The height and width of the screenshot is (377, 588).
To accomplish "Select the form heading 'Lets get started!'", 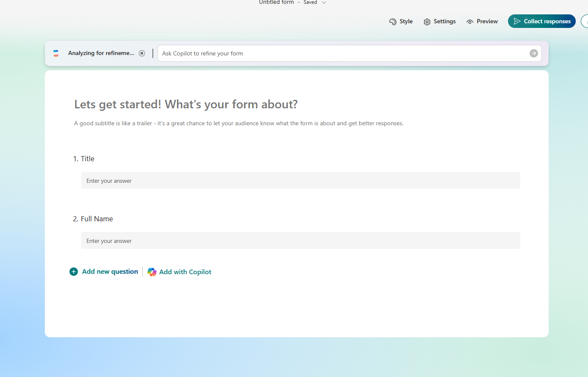I will [x=186, y=105].
